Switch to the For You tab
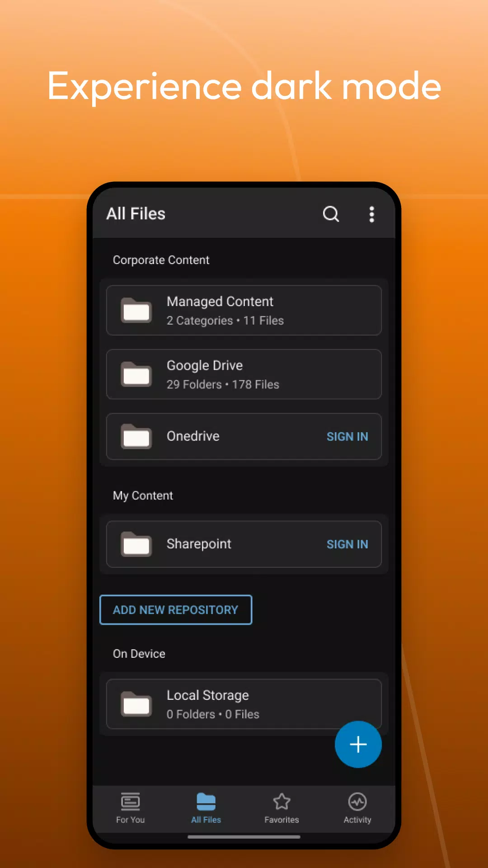This screenshot has height=868, width=488. click(130, 808)
